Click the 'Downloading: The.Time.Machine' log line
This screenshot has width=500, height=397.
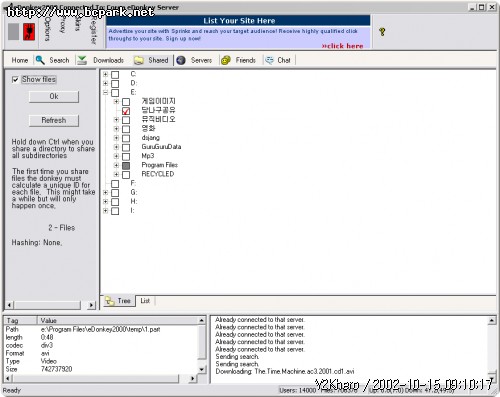pos(285,371)
